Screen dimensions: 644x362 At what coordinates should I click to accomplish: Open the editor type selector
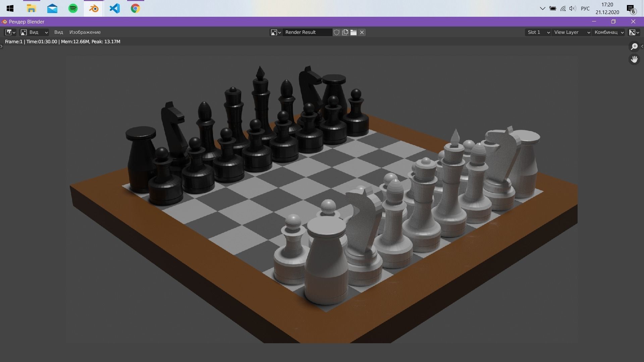click(10, 32)
